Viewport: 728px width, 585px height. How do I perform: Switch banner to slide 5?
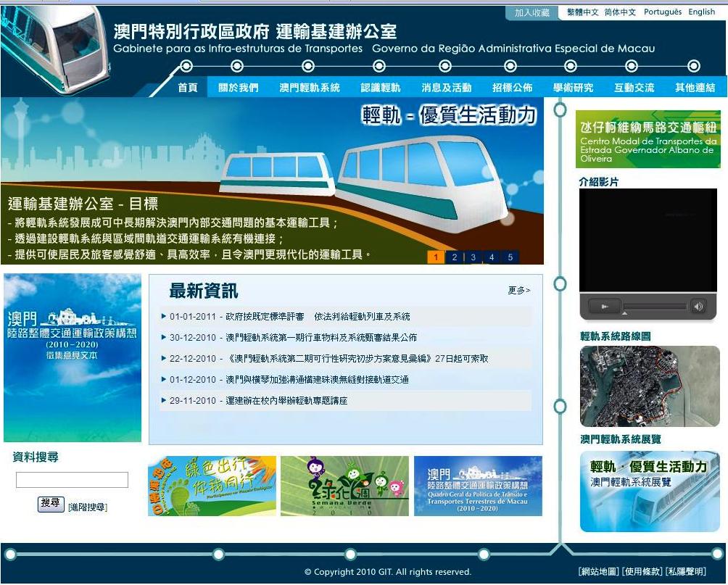pos(510,257)
